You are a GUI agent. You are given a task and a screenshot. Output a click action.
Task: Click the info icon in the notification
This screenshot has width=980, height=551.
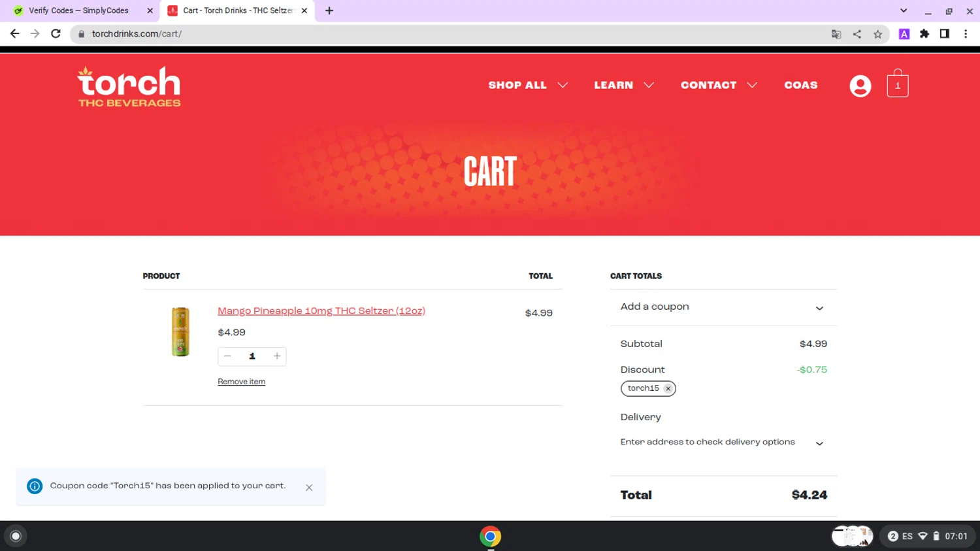[35, 486]
